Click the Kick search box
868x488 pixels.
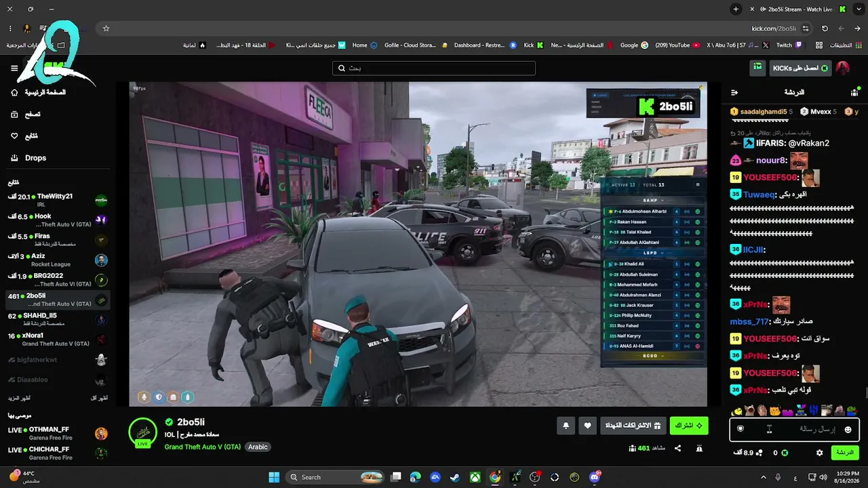pos(434,68)
